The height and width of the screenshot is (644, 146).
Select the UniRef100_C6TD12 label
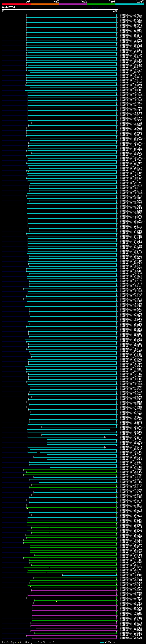131,75
